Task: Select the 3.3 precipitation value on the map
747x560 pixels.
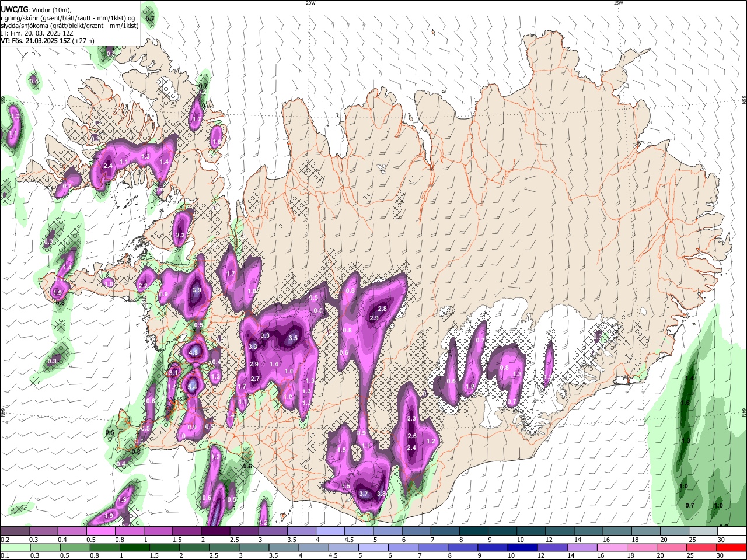Action: (x=265, y=335)
